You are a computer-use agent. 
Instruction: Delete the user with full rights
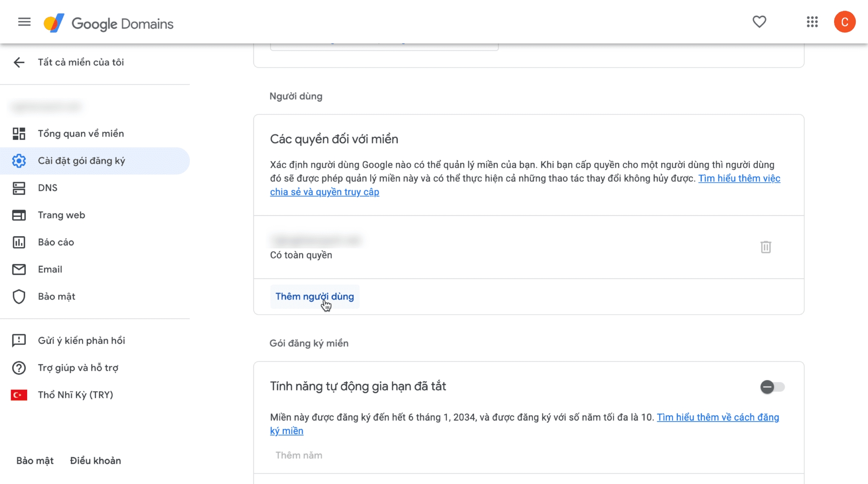coord(765,247)
